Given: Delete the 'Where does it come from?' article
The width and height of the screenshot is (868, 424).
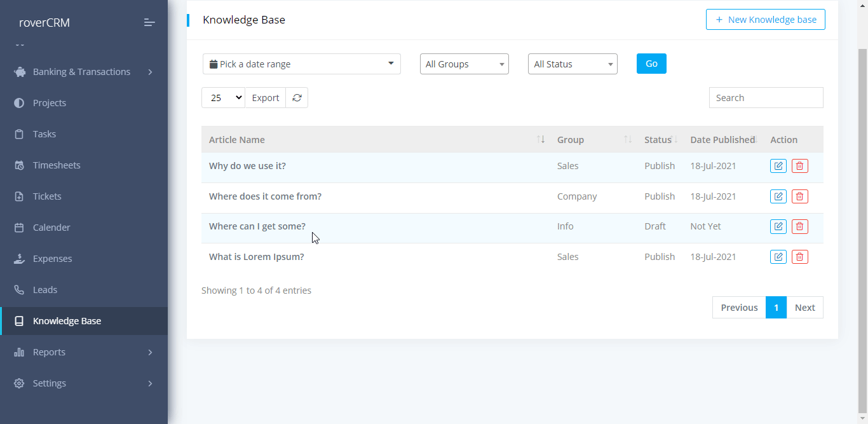Looking at the screenshot, I should (x=800, y=196).
